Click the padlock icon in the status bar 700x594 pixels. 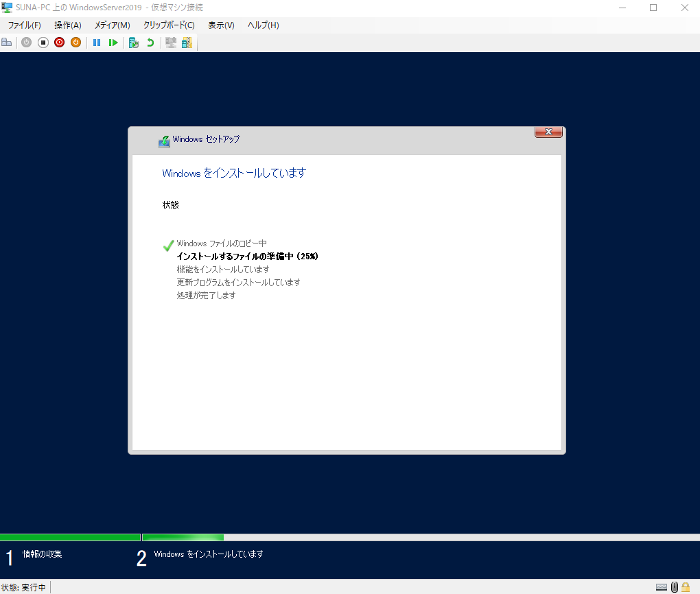[x=686, y=587]
